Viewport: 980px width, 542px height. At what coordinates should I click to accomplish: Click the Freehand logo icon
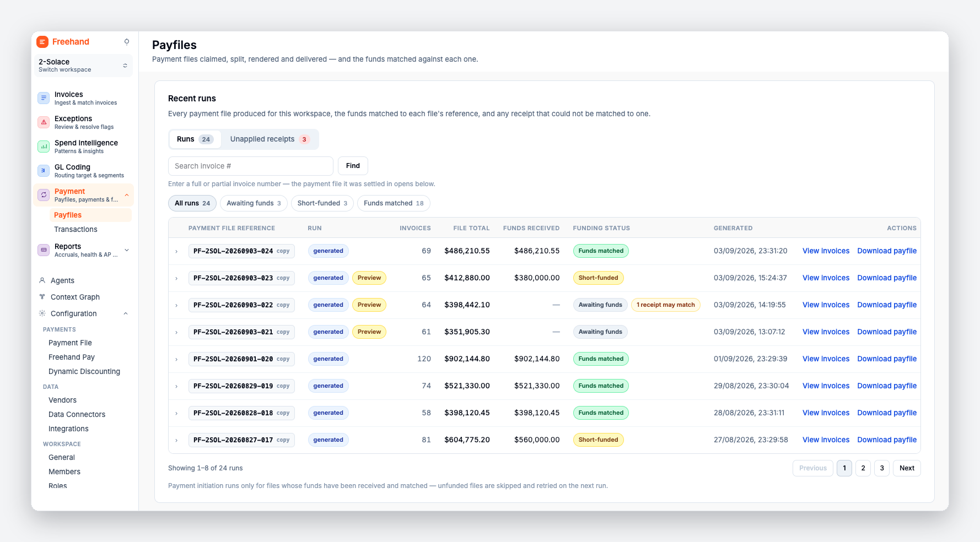coord(42,42)
